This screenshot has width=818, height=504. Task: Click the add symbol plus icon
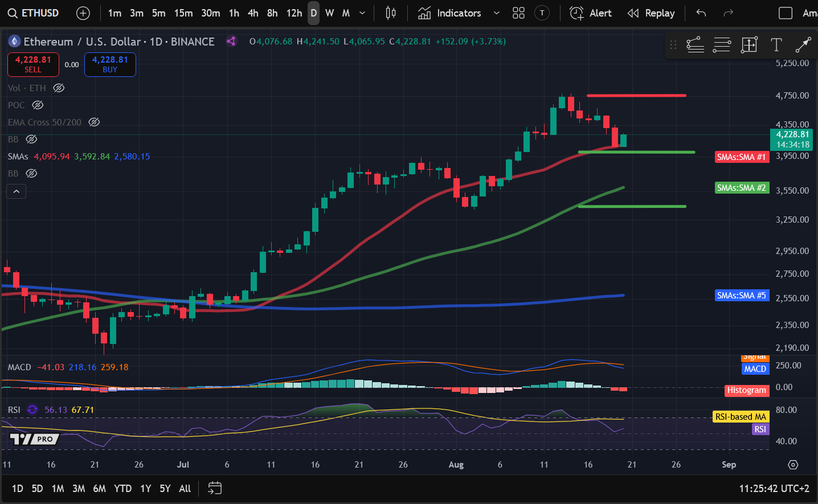click(x=83, y=13)
